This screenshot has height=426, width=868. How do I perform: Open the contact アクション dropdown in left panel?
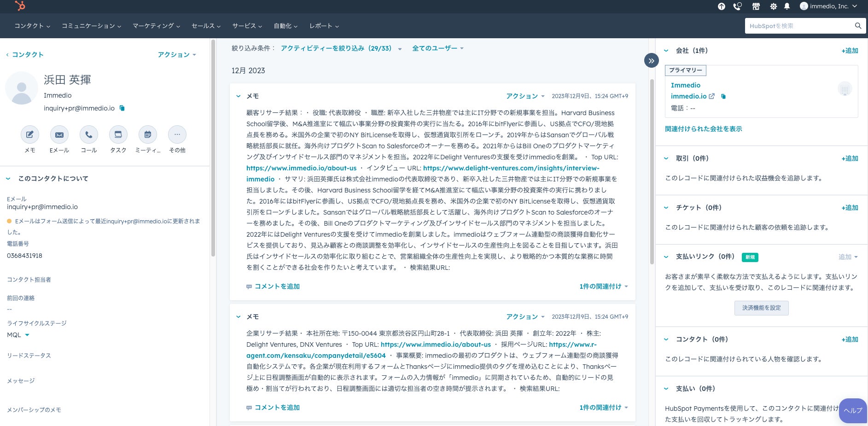click(177, 54)
